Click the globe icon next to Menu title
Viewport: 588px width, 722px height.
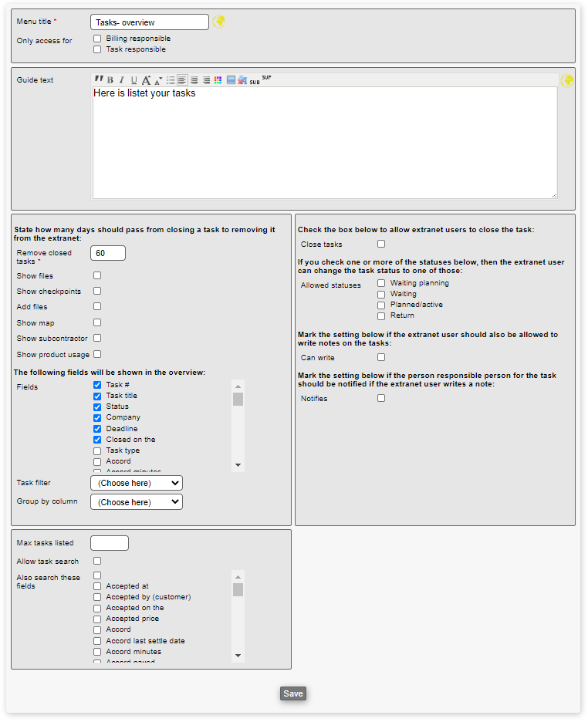coord(219,22)
